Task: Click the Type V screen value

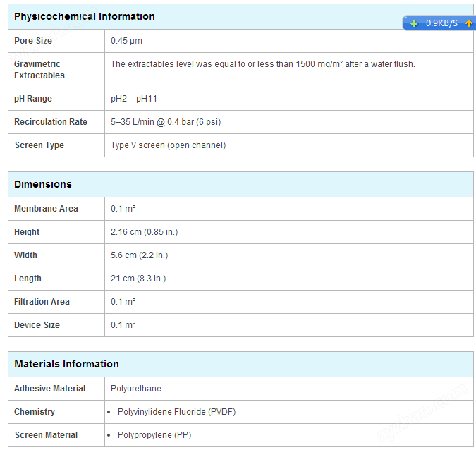Action: [168, 145]
